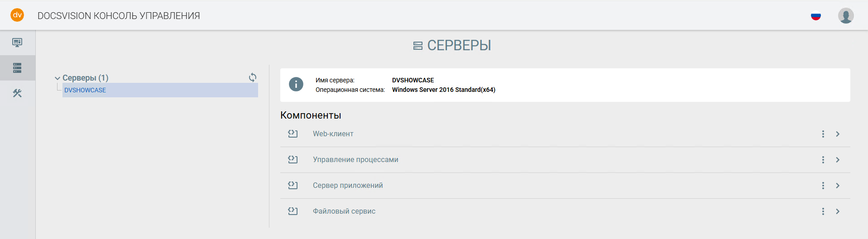
Task: Click the Имя сервера label
Action: pyautogui.click(x=335, y=80)
